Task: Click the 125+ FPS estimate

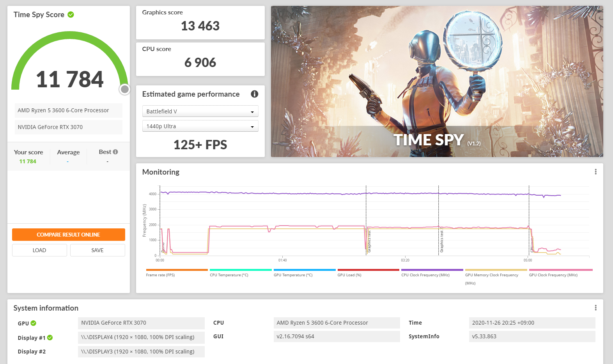Action: (200, 145)
